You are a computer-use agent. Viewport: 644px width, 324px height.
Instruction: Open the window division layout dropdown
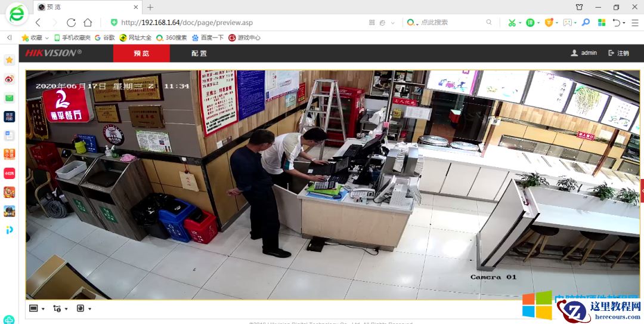click(37, 308)
